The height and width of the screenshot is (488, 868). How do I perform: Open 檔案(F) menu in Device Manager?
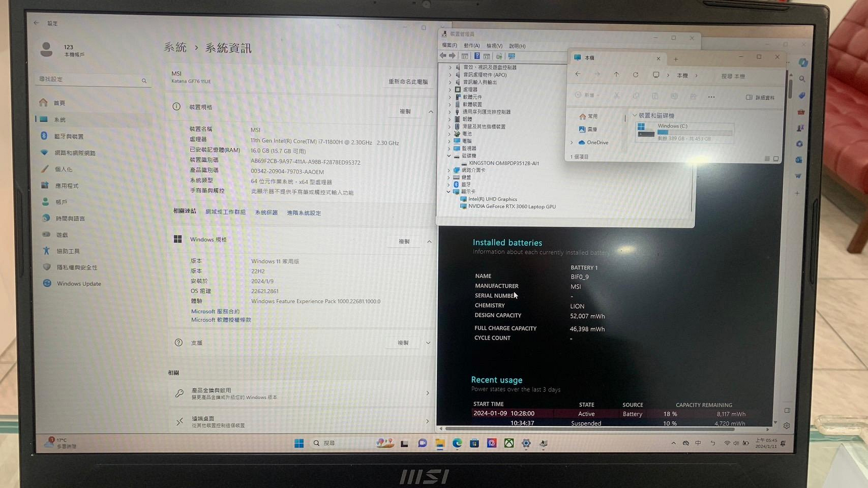point(450,45)
